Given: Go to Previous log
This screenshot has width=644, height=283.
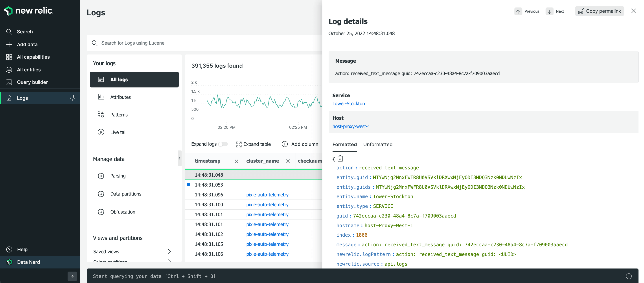Looking at the screenshot, I should (x=527, y=11).
